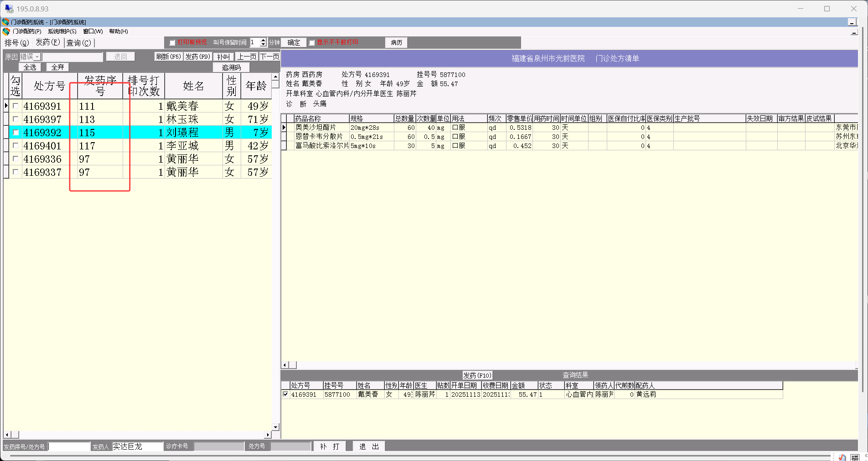Enable the 打印前预览 checkbox

click(172, 43)
